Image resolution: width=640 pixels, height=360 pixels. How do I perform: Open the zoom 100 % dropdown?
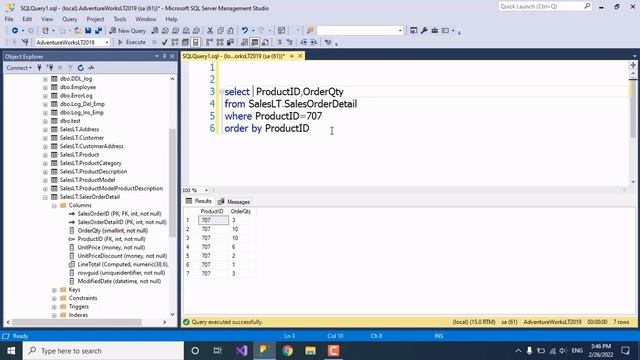point(206,190)
